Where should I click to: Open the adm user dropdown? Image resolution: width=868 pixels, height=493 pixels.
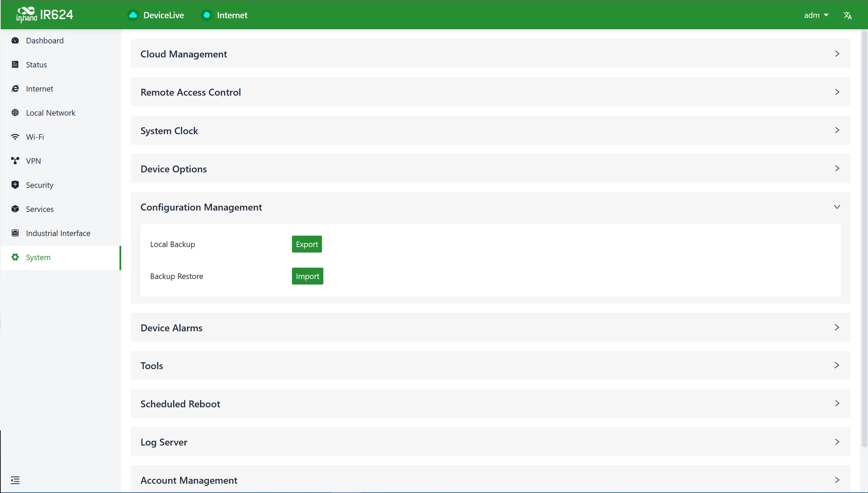coord(816,15)
